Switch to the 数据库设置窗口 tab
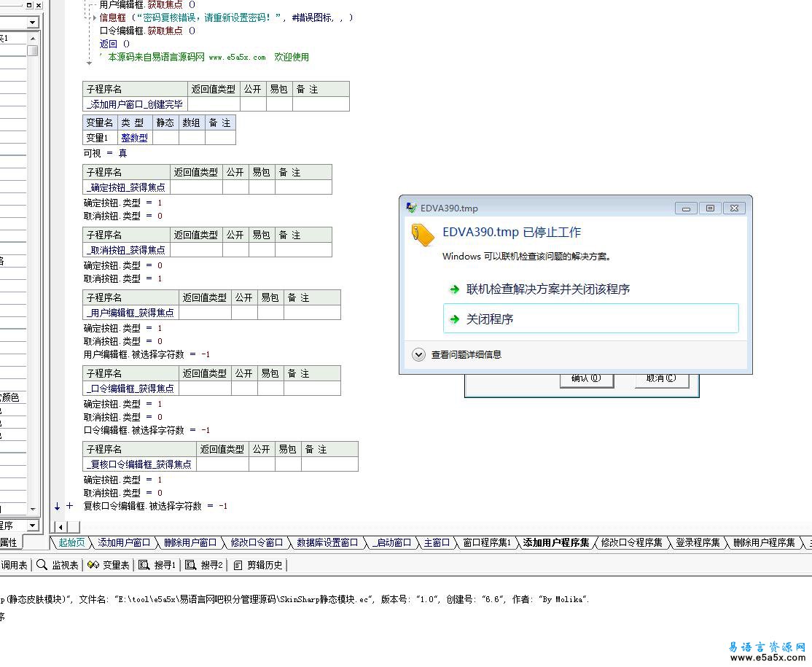This screenshot has width=812, height=667. [327, 542]
